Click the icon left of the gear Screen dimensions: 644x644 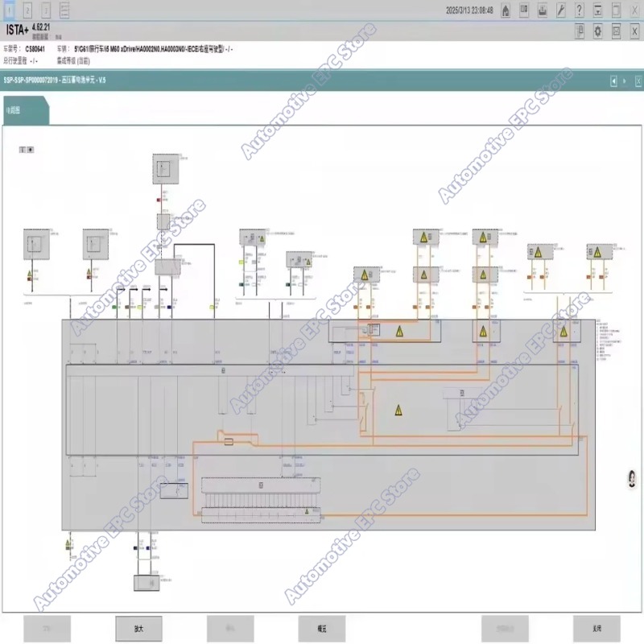click(x=580, y=31)
